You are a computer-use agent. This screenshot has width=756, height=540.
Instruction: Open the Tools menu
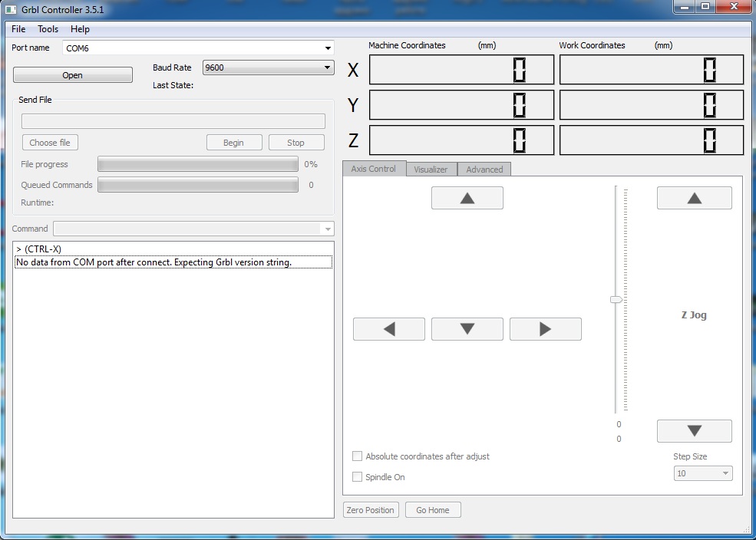(x=48, y=29)
